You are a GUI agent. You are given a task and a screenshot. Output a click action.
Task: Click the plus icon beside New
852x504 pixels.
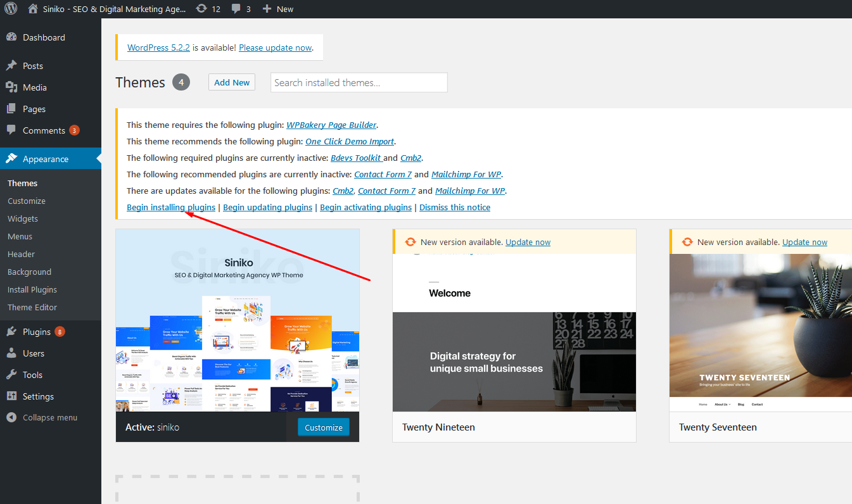[267, 9]
